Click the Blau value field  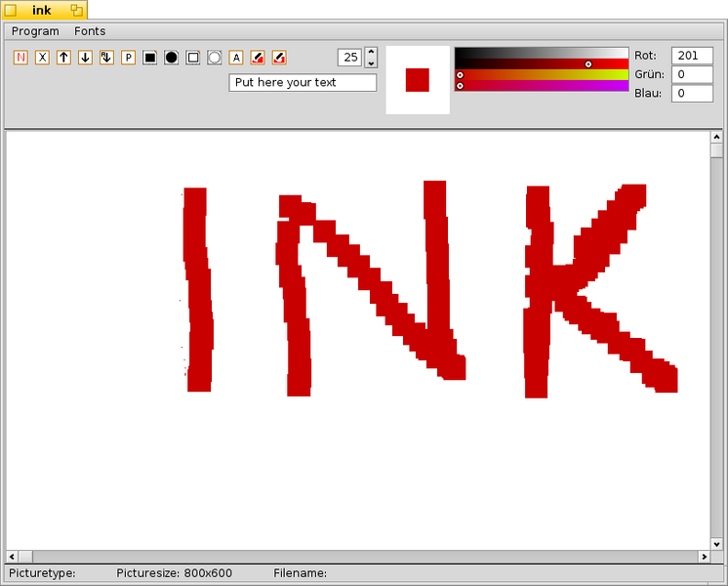pos(692,94)
